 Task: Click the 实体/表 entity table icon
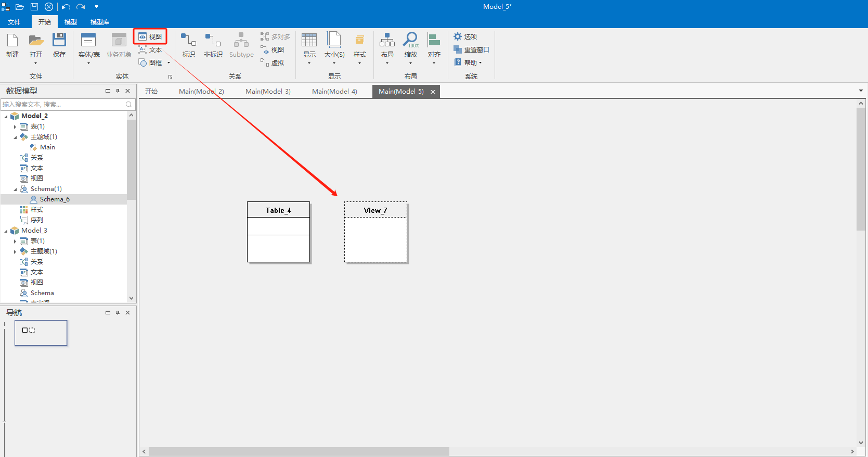click(x=88, y=40)
